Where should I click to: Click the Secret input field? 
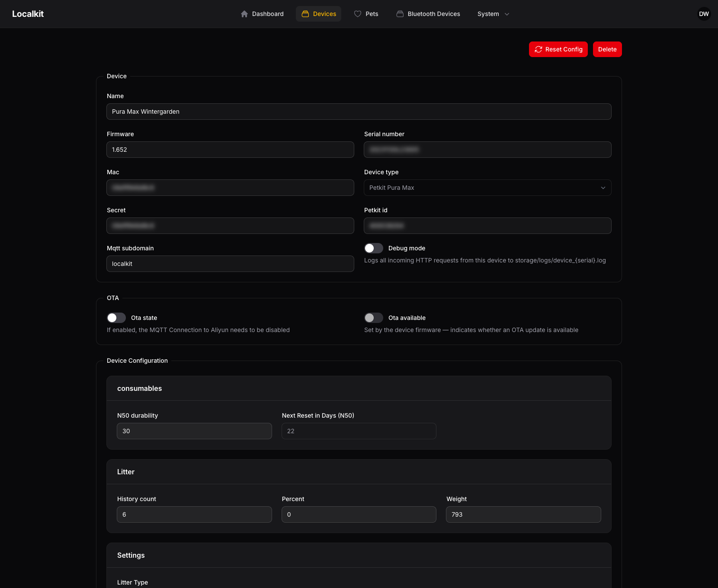230,226
